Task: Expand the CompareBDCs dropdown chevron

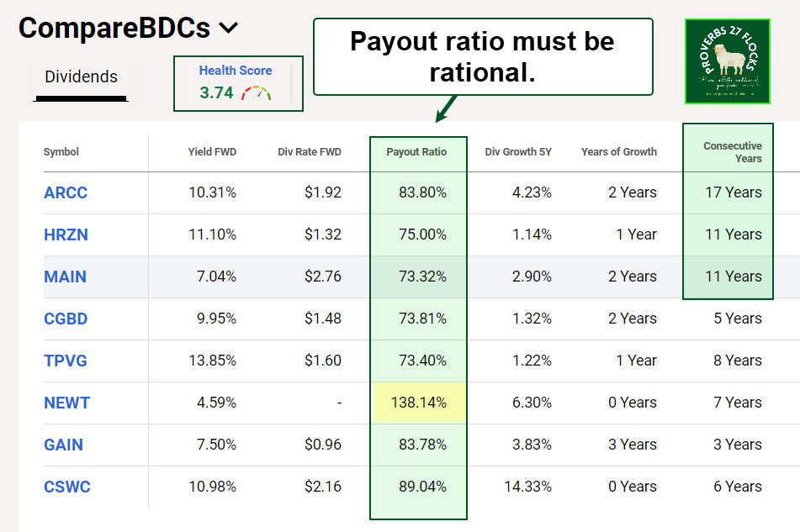Action: pos(228,28)
